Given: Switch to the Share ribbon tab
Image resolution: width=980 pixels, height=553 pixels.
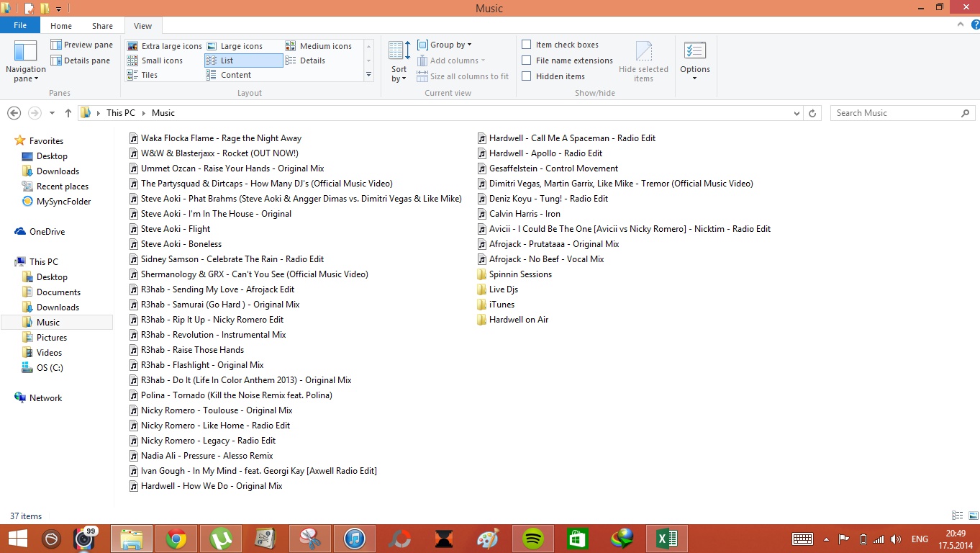Looking at the screenshot, I should (102, 26).
